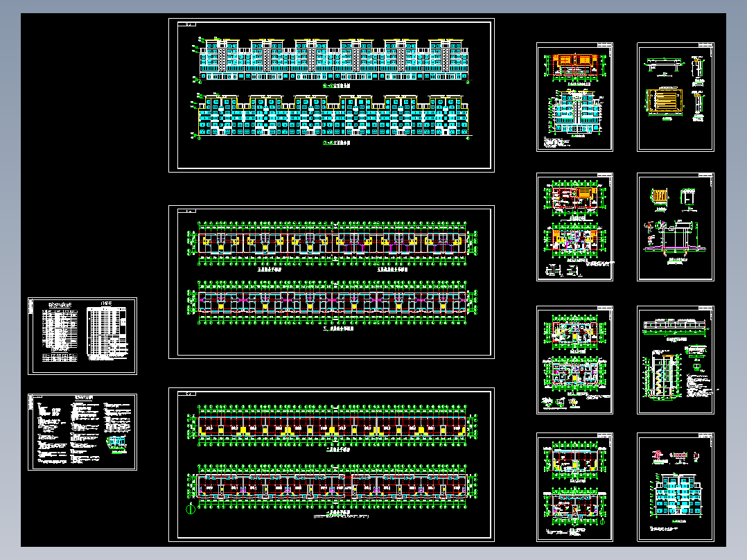Click the small cyan detail in notes sheet

click(116, 442)
